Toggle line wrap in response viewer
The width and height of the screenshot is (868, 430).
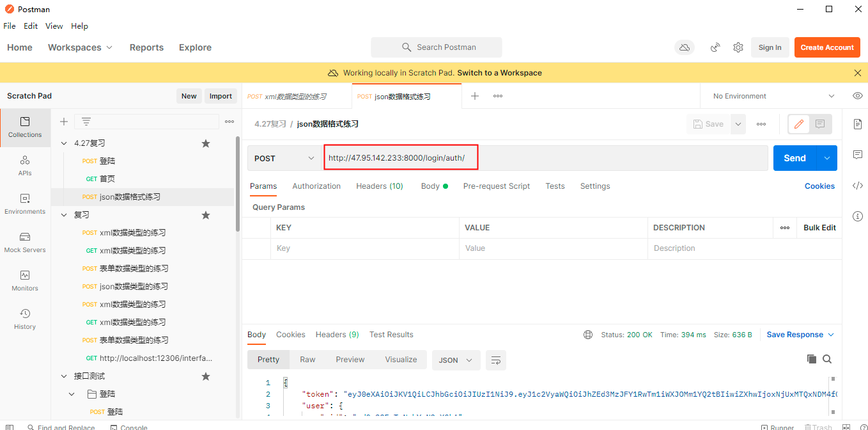(x=496, y=360)
